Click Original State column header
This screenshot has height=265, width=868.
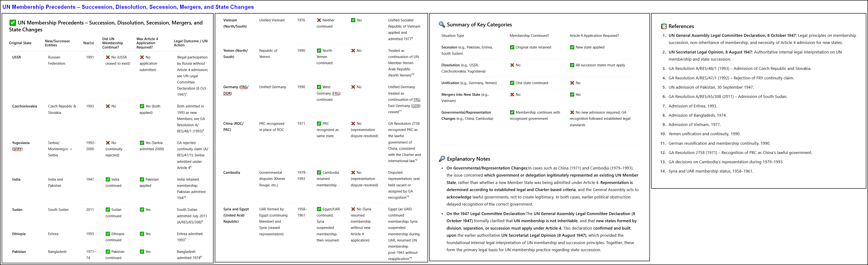click(x=20, y=43)
